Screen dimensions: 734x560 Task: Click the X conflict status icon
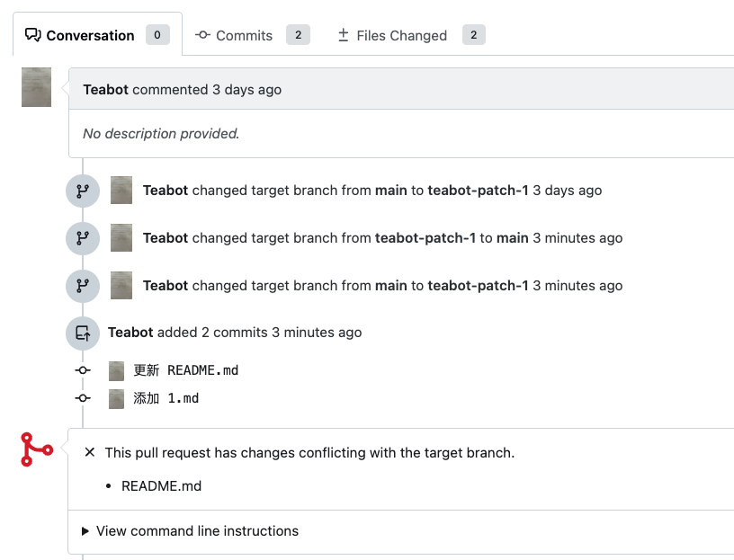90,453
